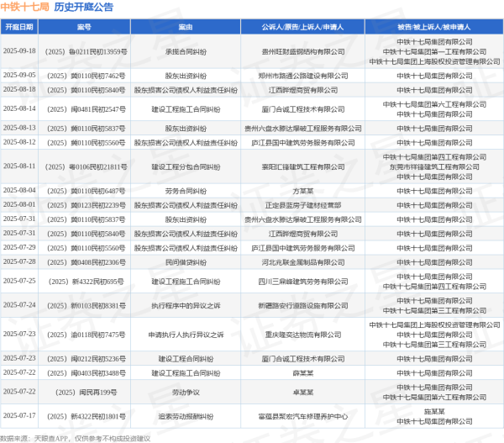504x443 pixels.
Task: Click plaintiff 正定县蓝房子建材经营部
Action: 302,205
